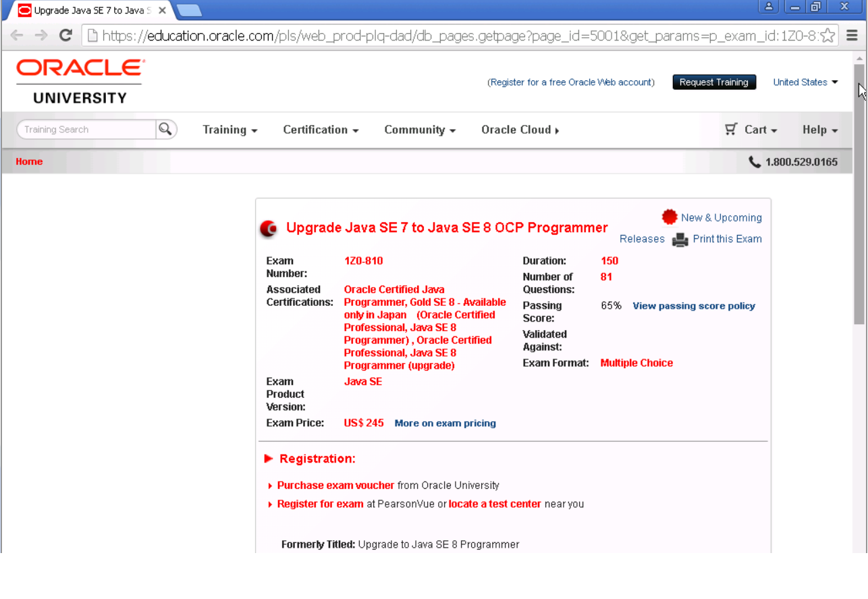This screenshot has width=868, height=599.
Task: Go to the Home breadcrumb link
Action: pyautogui.click(x=29, y=161)
